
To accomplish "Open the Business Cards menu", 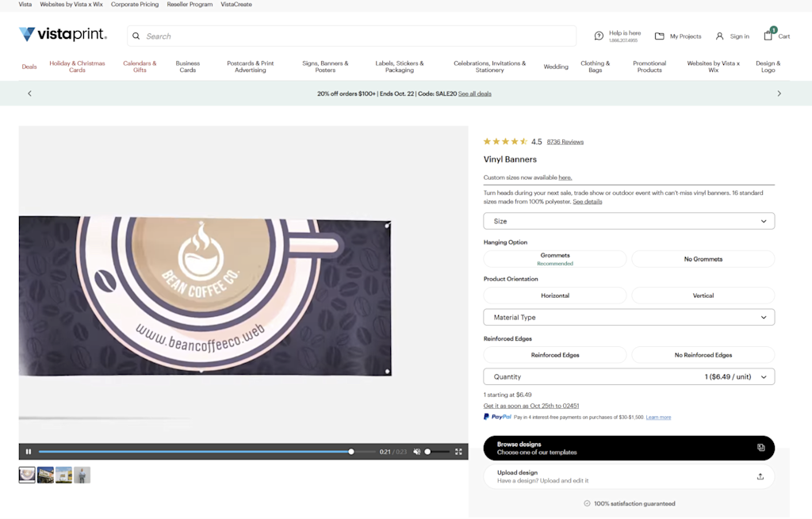I will point(187,67).
